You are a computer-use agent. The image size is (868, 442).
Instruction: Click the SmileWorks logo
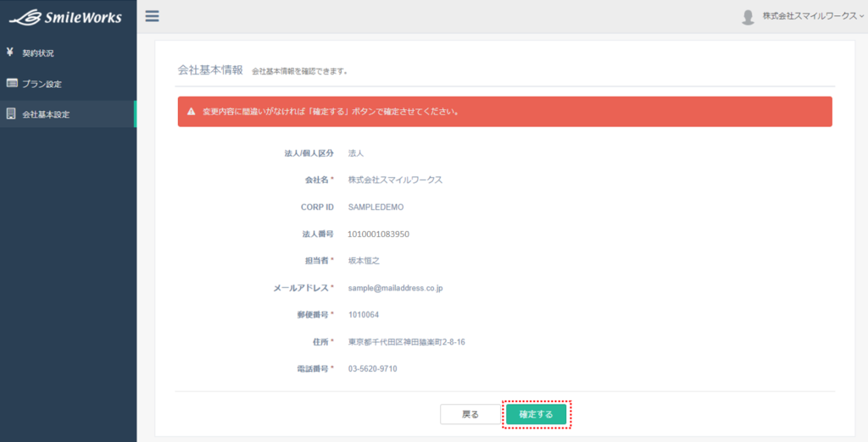pos(65,17)
